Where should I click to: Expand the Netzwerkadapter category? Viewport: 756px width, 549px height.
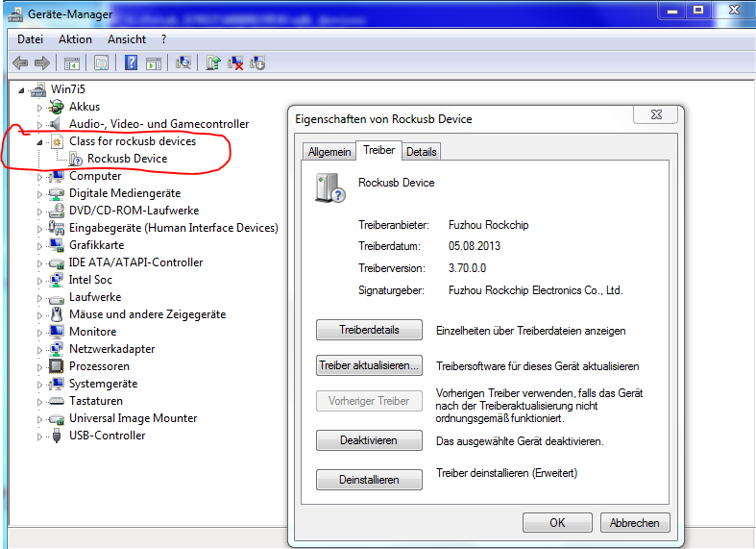click(40, 350)
